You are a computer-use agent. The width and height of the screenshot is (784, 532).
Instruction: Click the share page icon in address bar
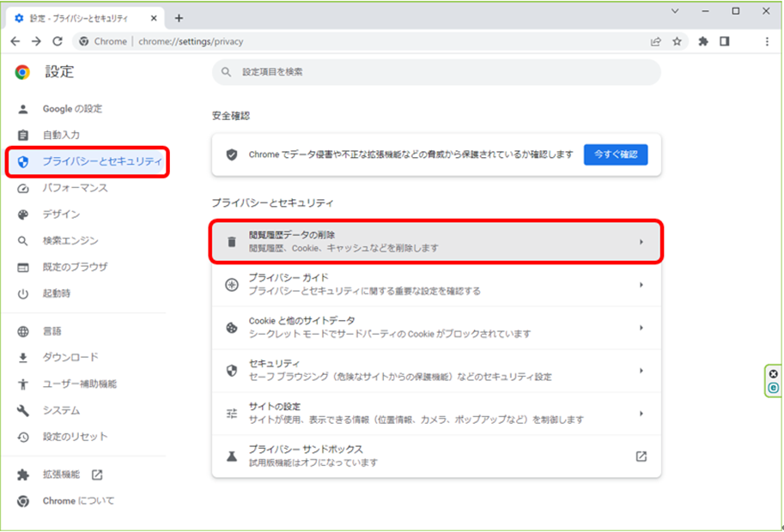point(655,41)
